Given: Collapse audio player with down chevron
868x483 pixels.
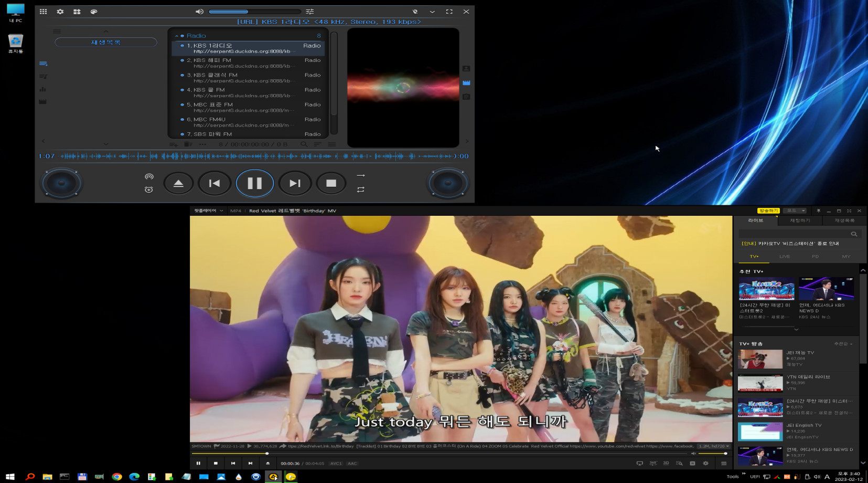Looking at the screenshot, I should [x=432, y=12].
